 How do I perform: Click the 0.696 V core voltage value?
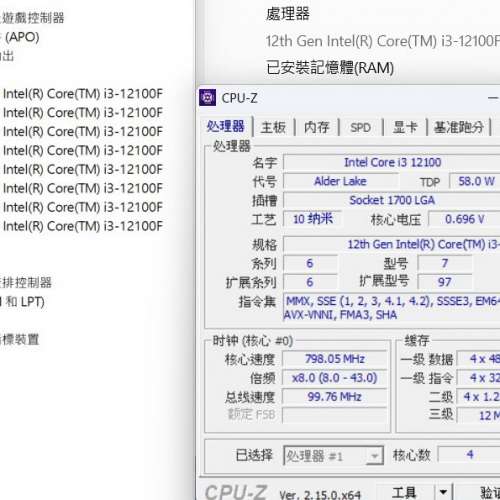[464, 219]
